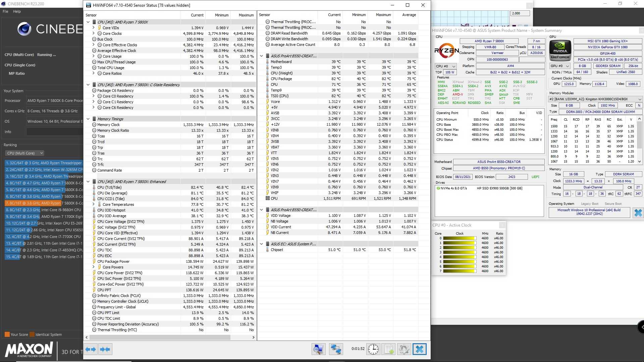The image size is (644, 362).
Task: Collapse the Memory Timings sensor group
Action: [x=88, y=119]
